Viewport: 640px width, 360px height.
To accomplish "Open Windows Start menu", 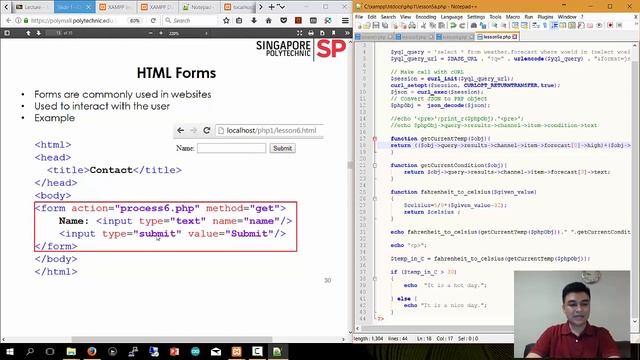I will [9, 351].
